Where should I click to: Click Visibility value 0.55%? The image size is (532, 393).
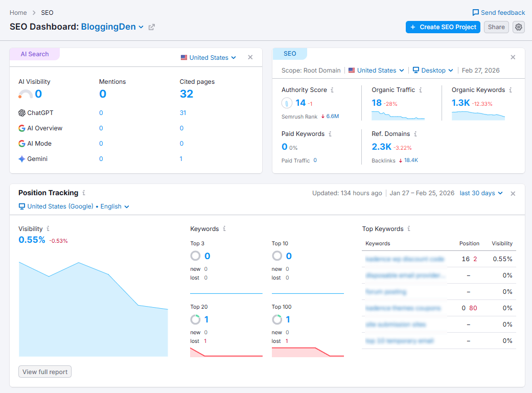pyautogui.click(x=32, y=240)
